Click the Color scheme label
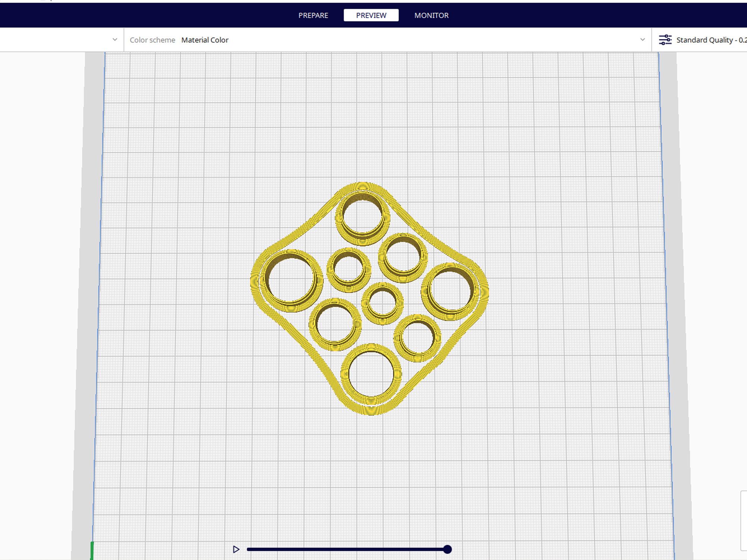747x560 pixels. tap(152, 40)
